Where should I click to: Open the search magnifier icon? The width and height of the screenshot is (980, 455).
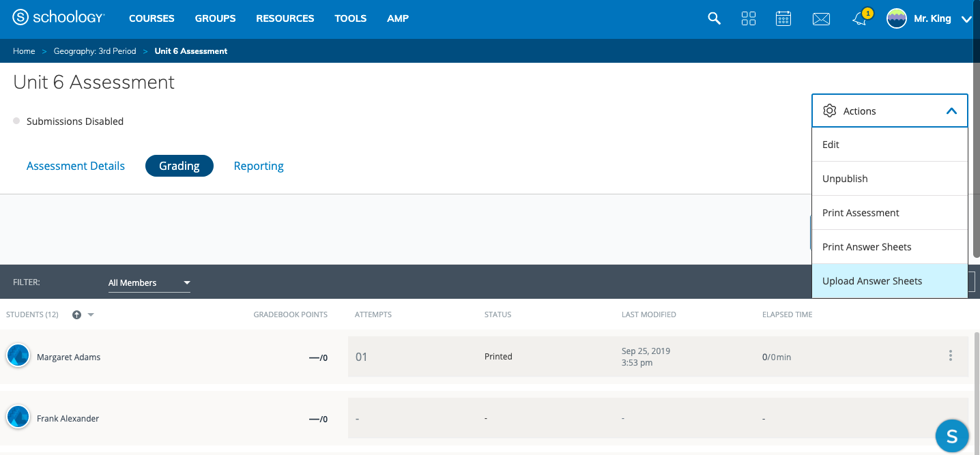point(714,18)
